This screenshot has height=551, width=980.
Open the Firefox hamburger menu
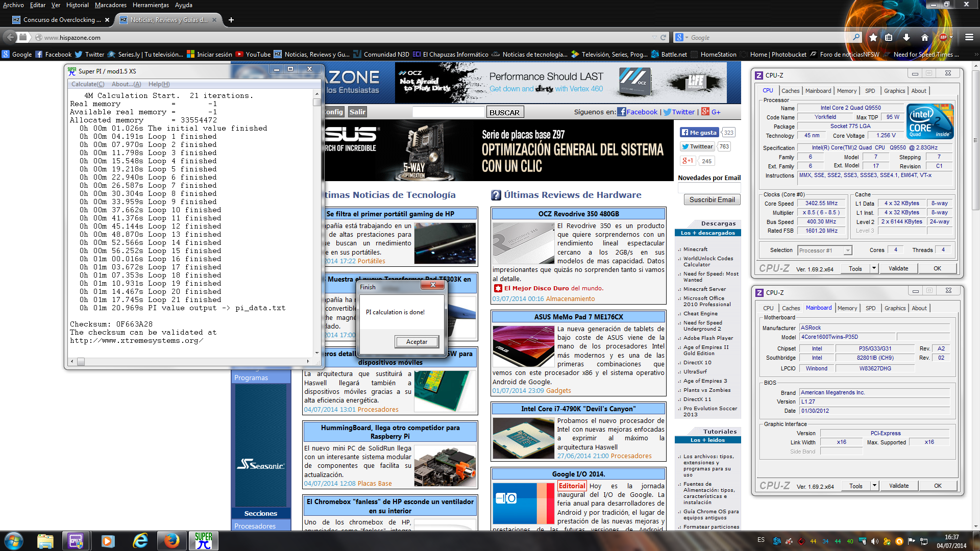click(x=969, y=37)
